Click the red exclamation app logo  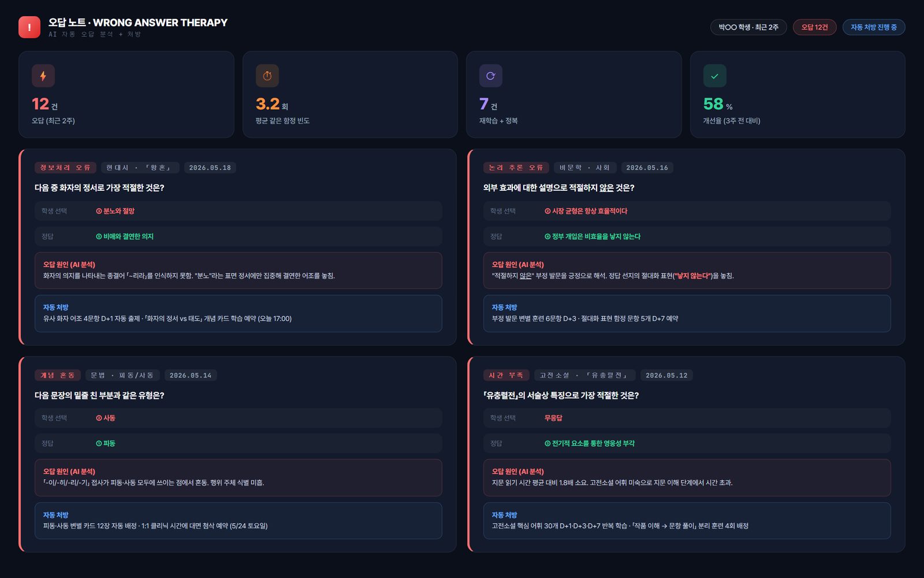29,27
